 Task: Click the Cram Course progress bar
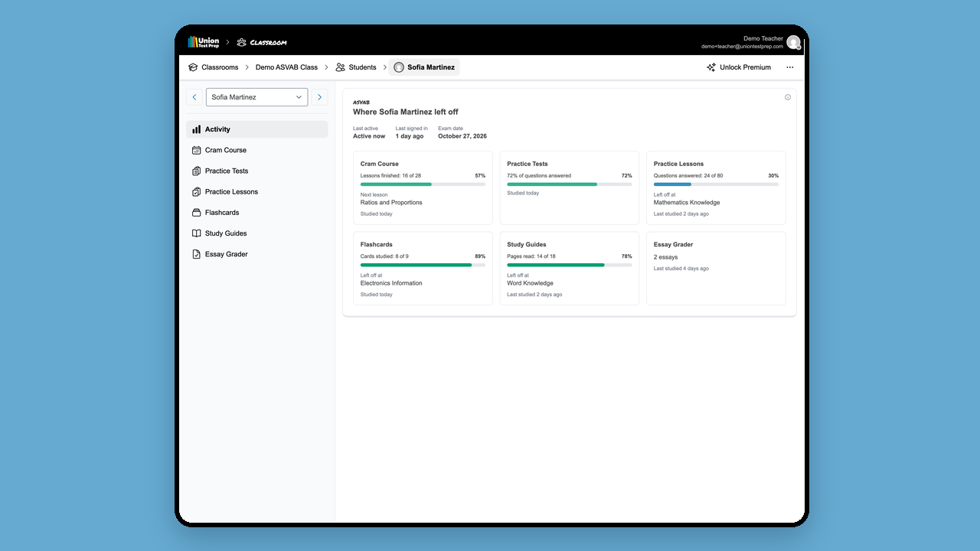(x=423, y=184)
